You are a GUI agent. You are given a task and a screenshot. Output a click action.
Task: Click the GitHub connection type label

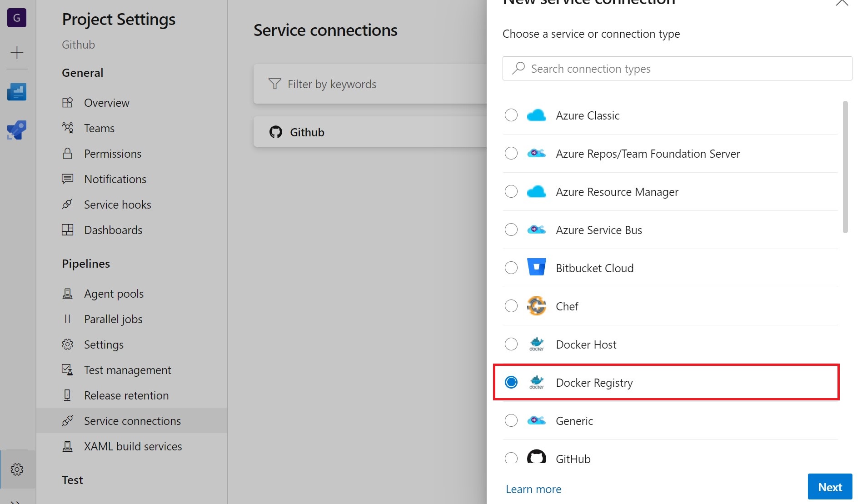[573, 459]
